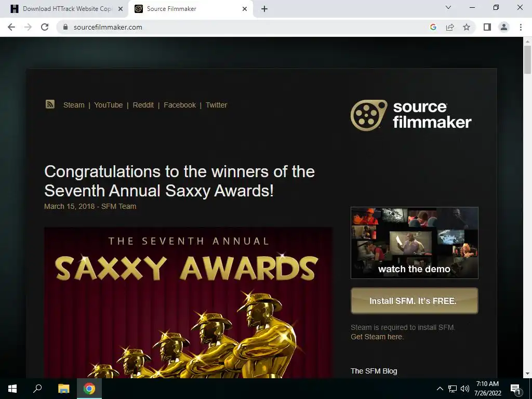
Task: Click the Source Filmmaker logo
Action: coord(411,115)
